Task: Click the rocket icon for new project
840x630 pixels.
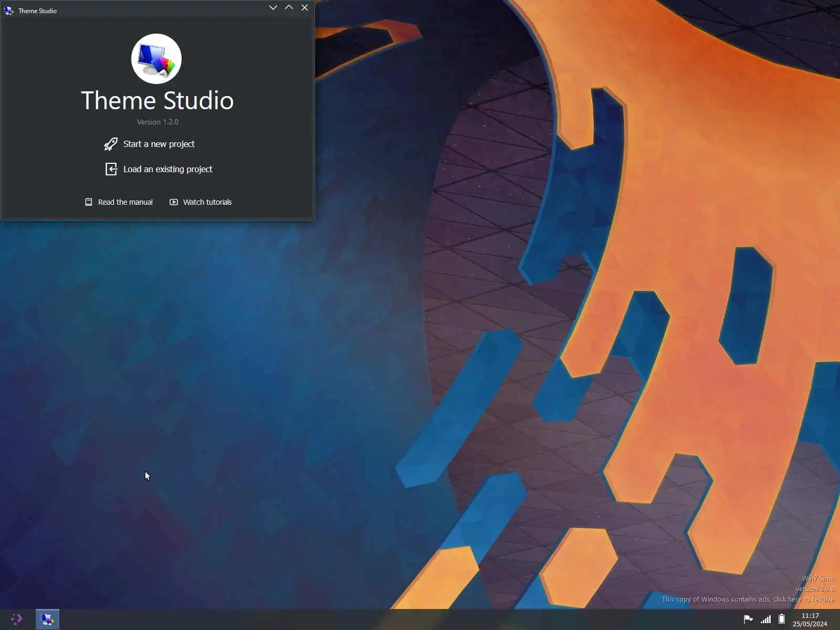Action: pos(111,144)
